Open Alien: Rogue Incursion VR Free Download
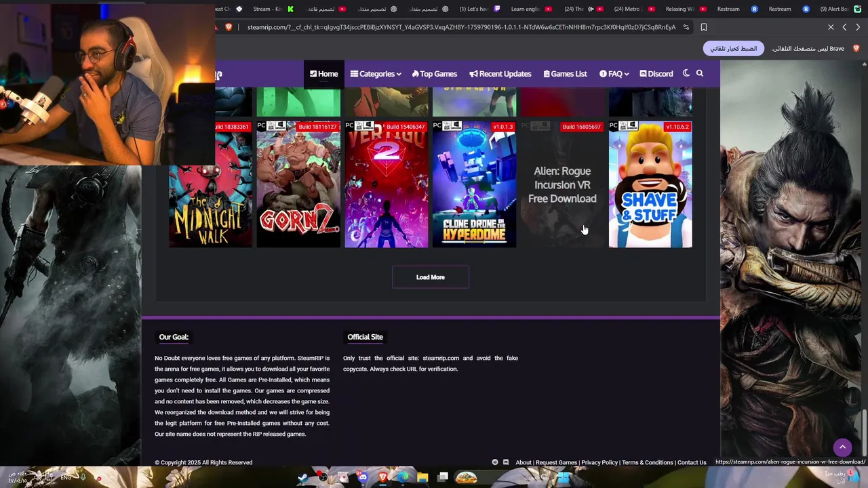Image resolution: width=868 pixels, height=488 pixels. (562, 184)
